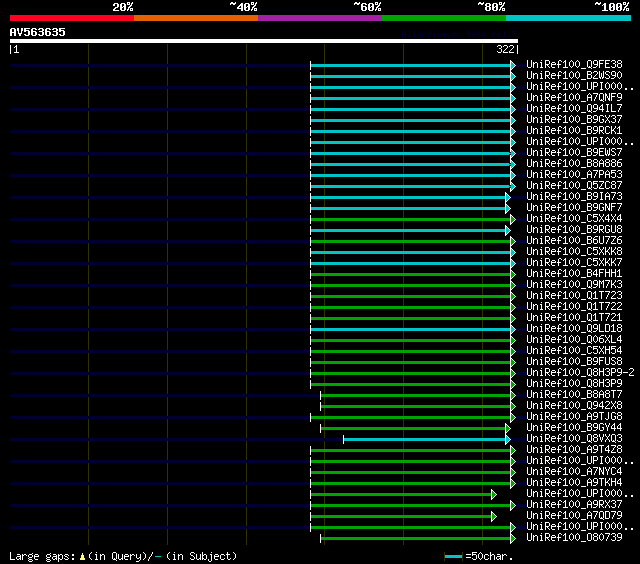Screen dimensions: 640x564
Task: Click the arrowhead of the O80739 alignment
Action: click(x=513, y=538)
